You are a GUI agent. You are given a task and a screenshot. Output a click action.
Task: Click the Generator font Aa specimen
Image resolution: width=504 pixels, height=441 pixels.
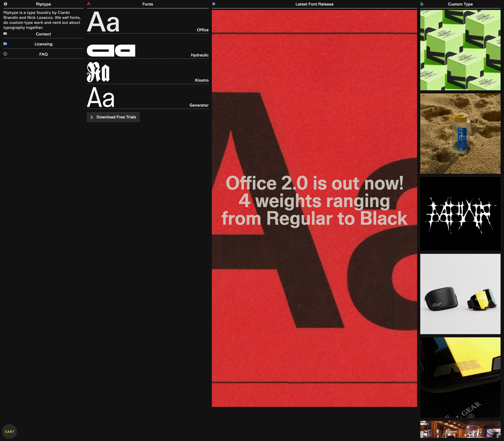coord(101,97)
